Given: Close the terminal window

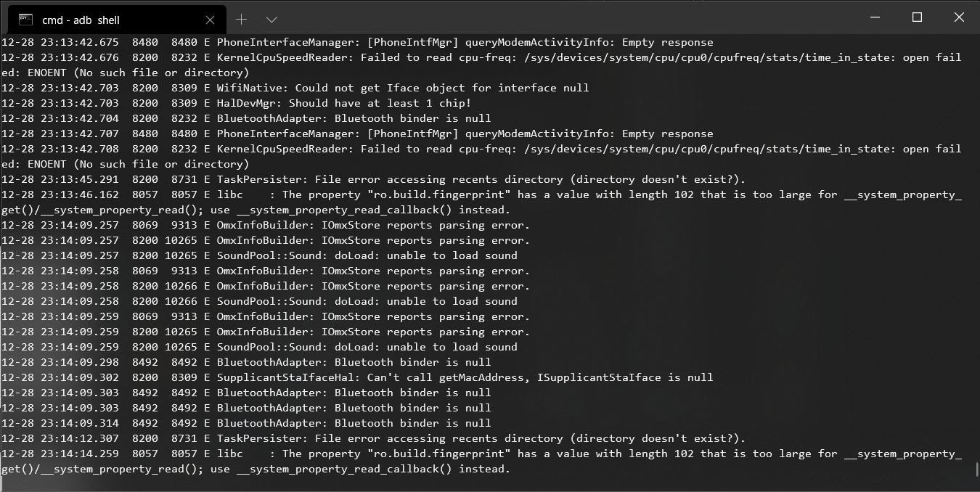Looking at the screenshot, I should 958,17.
